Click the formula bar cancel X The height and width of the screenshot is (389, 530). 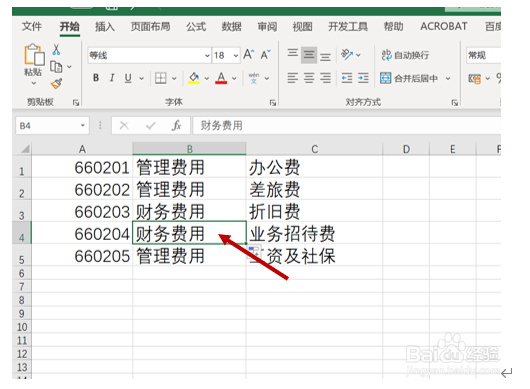click(x=124, y=126)
